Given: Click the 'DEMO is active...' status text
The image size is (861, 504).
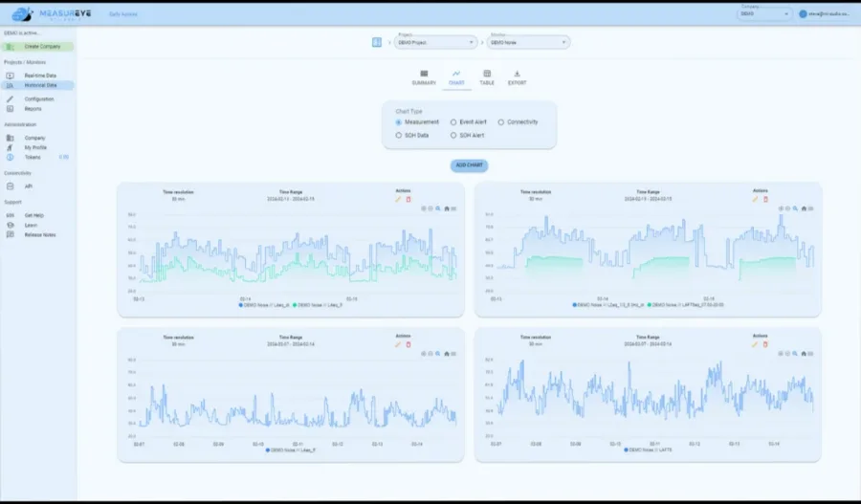Looking at the screenshot, I should pyautogui.click(x=21, y=33).
